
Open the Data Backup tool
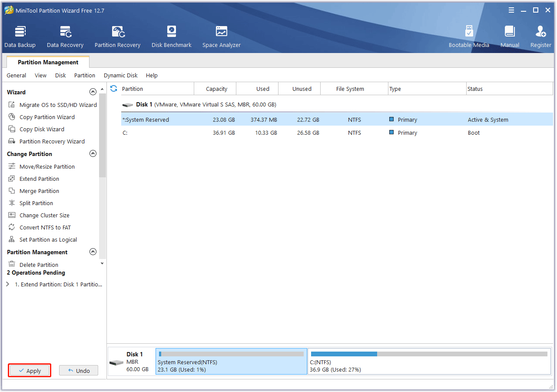pyautogui.click(x=20, y=36)
